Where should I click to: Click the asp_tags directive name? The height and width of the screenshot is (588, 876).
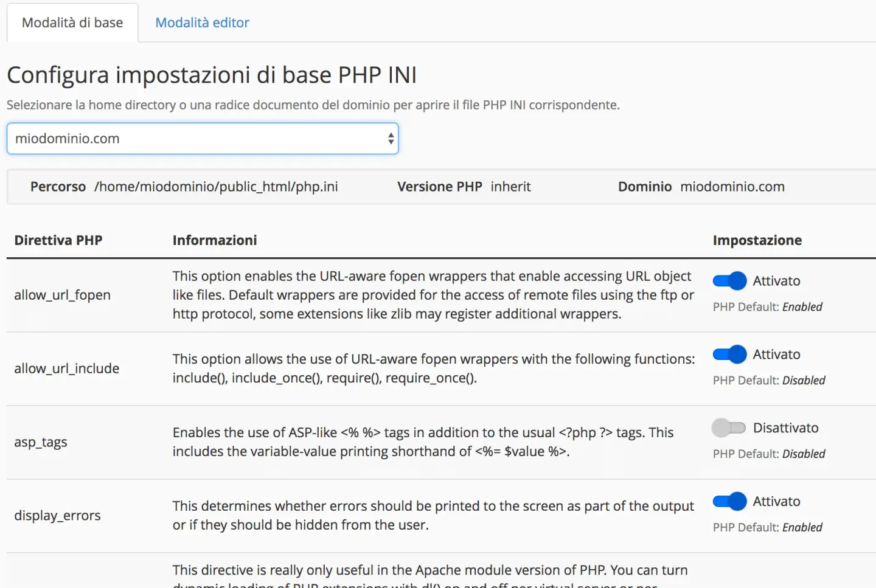coord(41,442)
